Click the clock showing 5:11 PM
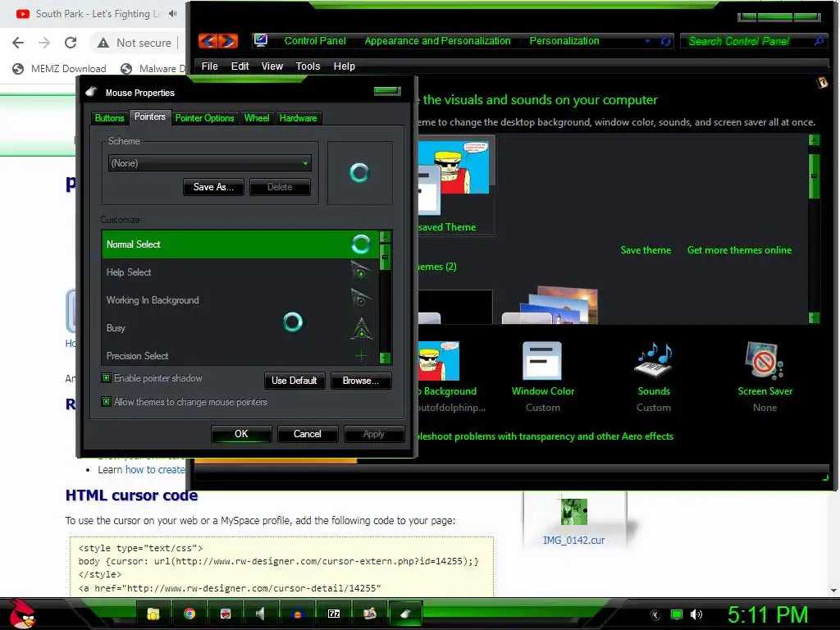Screen dimensions: 840x630 767,614
